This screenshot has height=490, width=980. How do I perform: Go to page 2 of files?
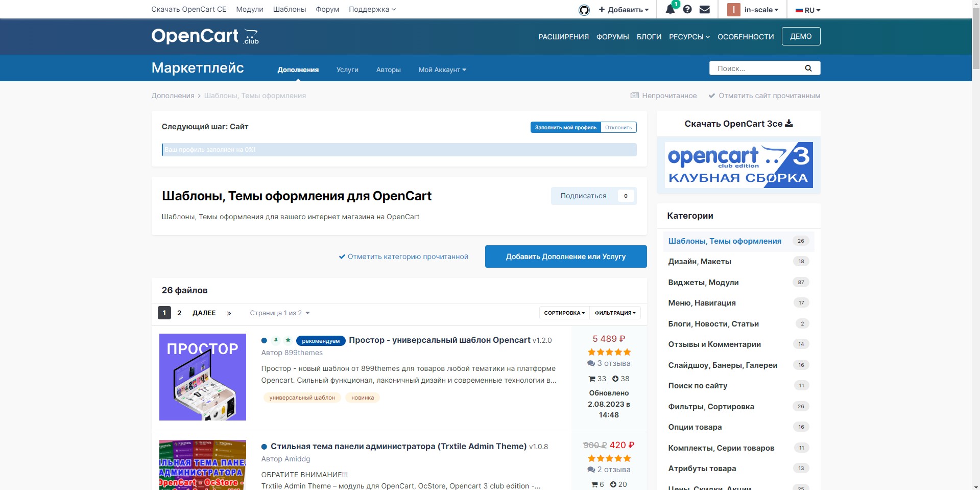[x=179, y=313]
